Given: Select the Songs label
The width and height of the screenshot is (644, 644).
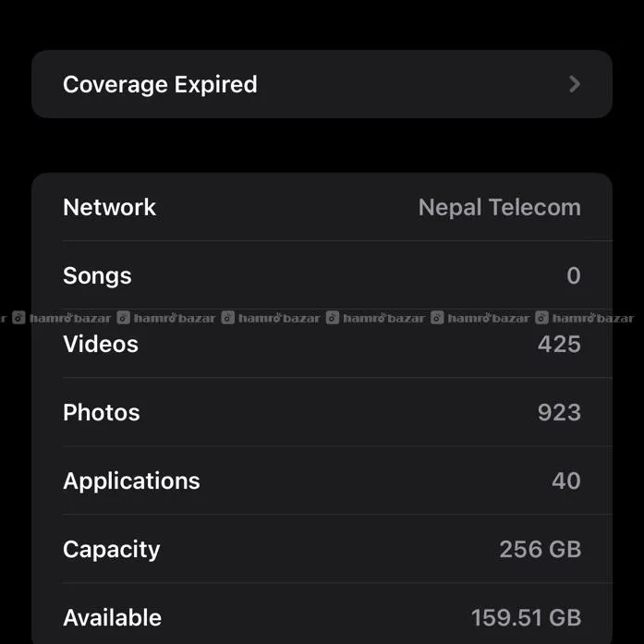Looking at the screenshot, I should 97,275.
